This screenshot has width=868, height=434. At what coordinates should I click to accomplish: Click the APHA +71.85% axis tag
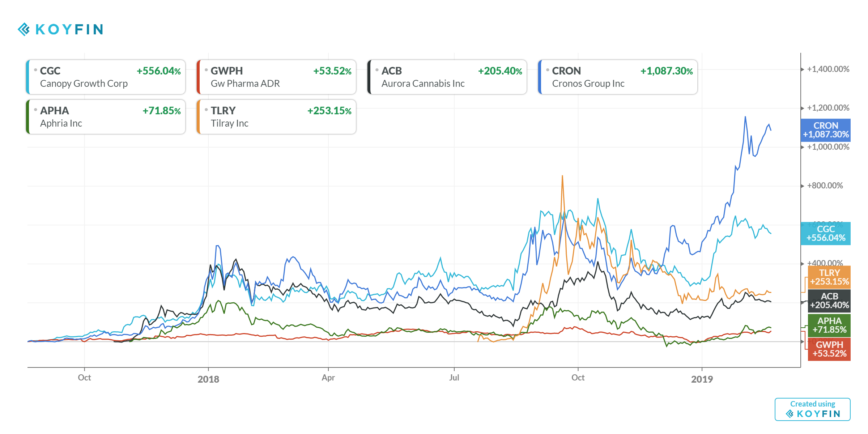point(829,325)
